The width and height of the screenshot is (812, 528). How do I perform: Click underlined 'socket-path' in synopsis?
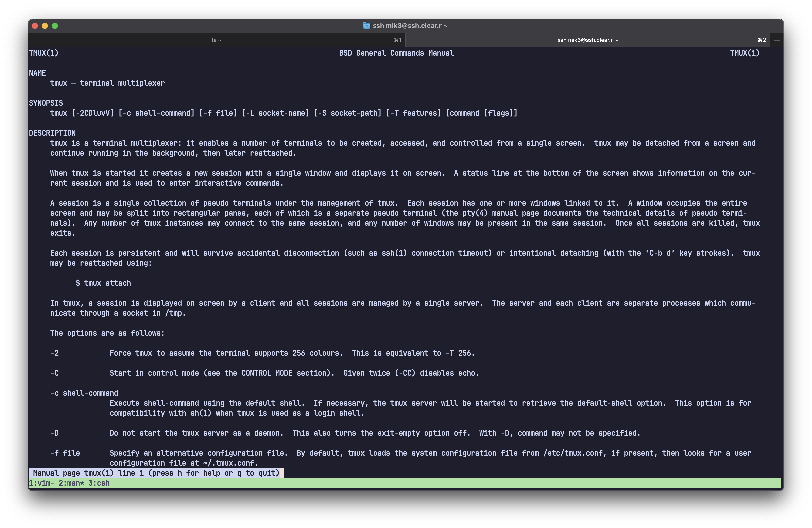(x=354, y=113)
